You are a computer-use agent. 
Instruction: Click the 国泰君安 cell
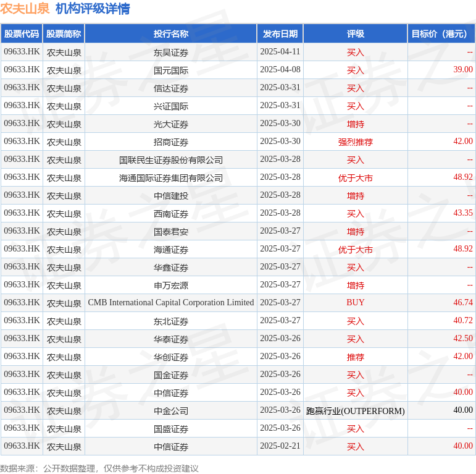pyautogui.click(x=171, y=232)
